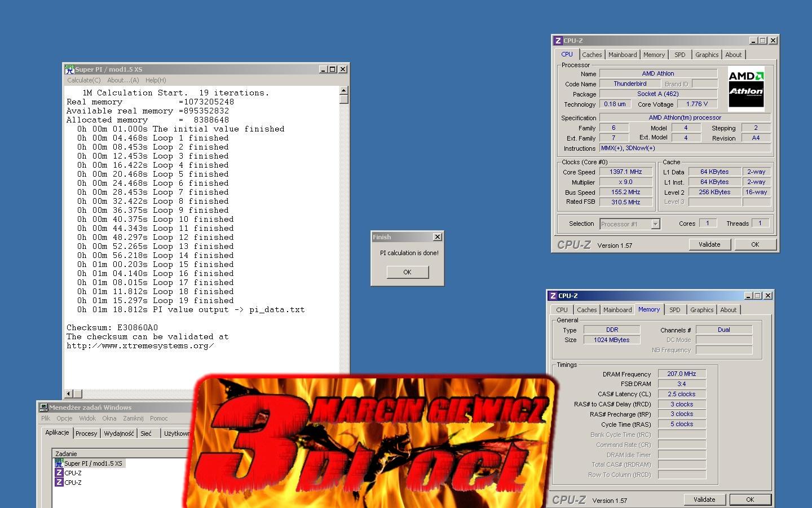Close the Super PI window
This screenshot has height=508, width=812.
pyautogui.click(x=343, y=69)
